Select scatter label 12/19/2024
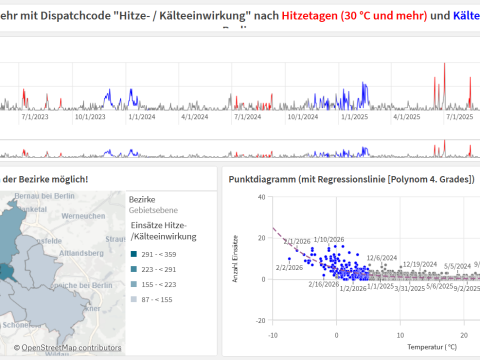The width and height of the screenshot is (480, 360). [420, 264]
